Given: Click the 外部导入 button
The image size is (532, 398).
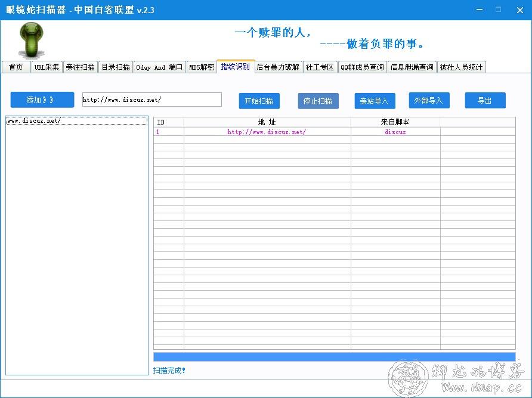Looking at the screenshot, I should (x=428, y=101).
